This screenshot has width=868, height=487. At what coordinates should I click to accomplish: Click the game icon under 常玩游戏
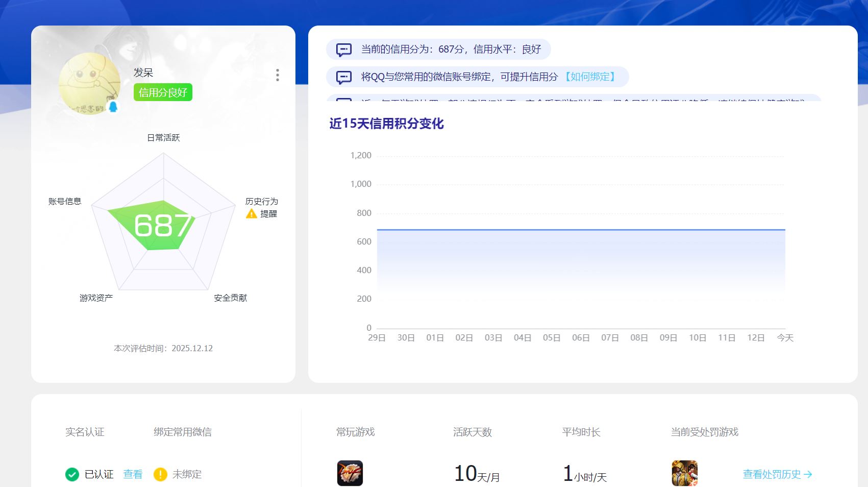pyautogui.click(x=350, y=474)
